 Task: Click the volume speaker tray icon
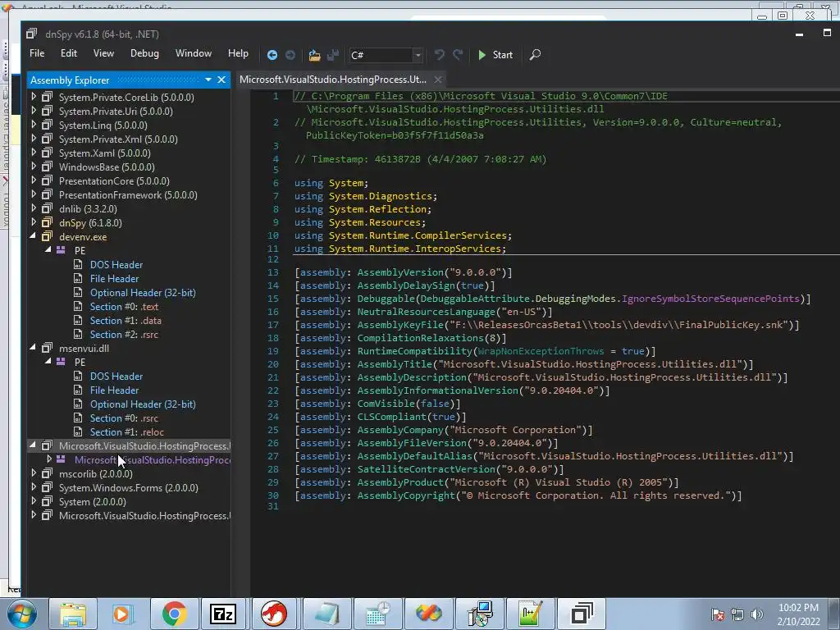click(757, 614)
